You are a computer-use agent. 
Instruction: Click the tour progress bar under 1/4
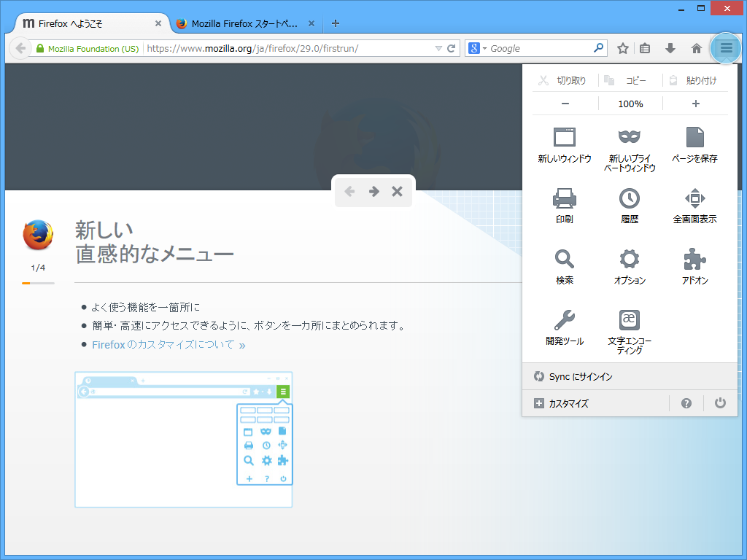coord(38,284)
